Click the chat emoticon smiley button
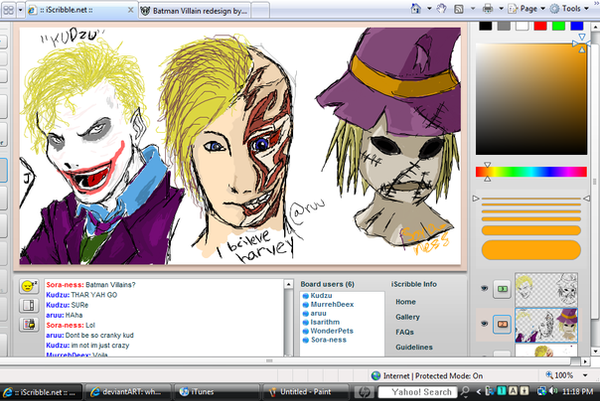This screenshot has width=600, height=401. click(29, 286)
